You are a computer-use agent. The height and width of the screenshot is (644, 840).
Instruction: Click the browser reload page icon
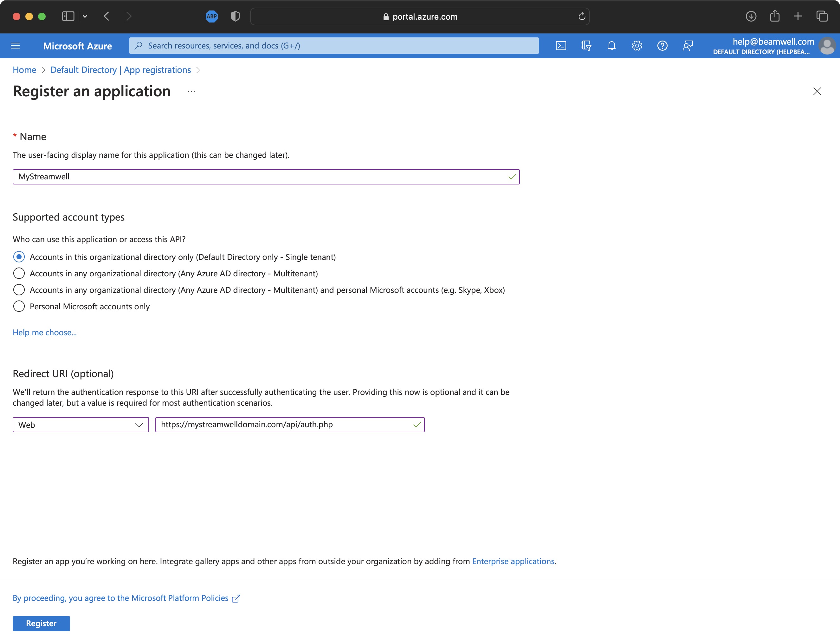pos(582,16)
